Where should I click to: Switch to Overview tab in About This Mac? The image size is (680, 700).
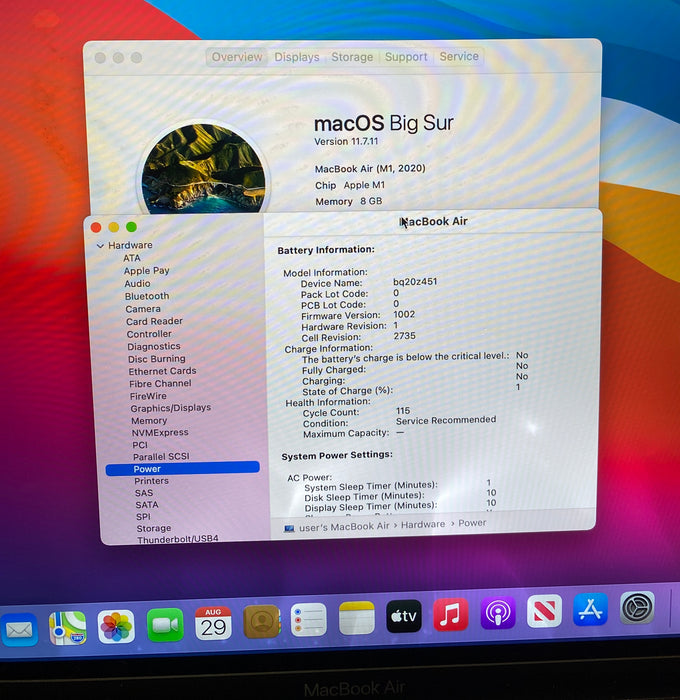click(237, 57)
